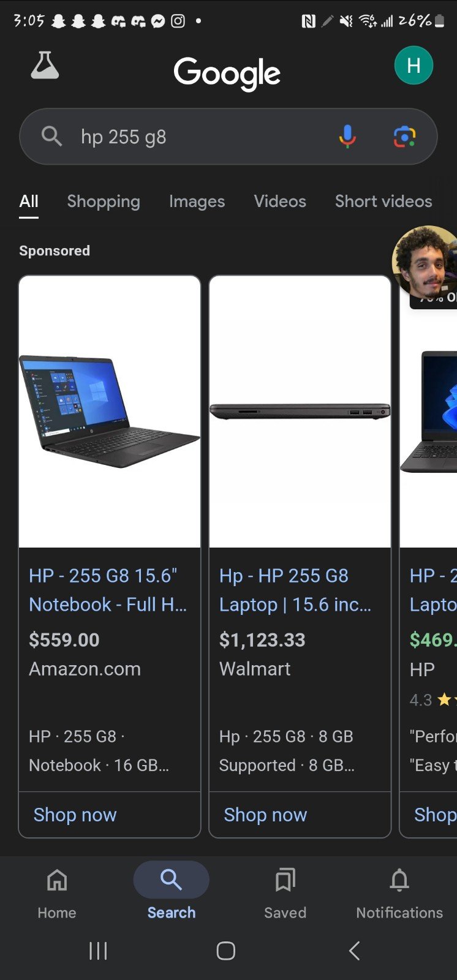Image resolution: width=457 pixels, height=980 pixels.
Task: Tap the magnifying glass in search bar
Action: pos(51,136)
